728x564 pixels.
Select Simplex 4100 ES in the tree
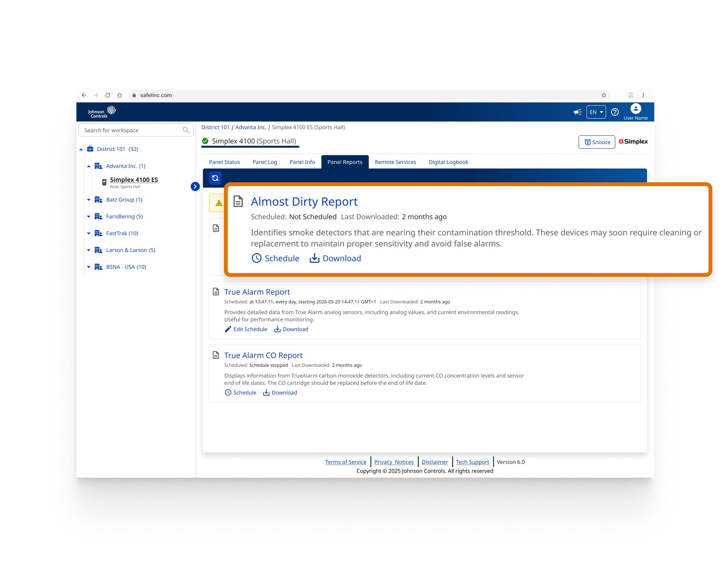(134, 180)
